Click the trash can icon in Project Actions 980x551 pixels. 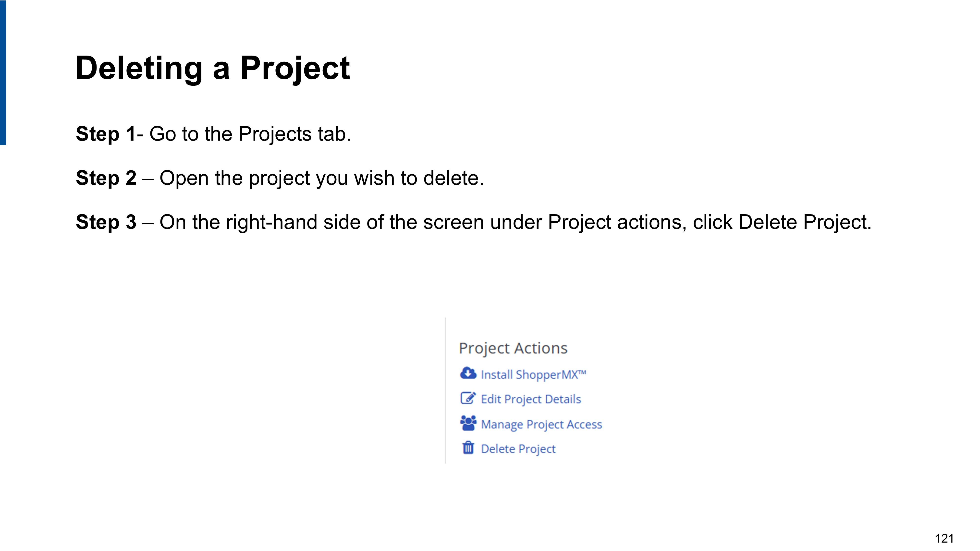(468, 448)
